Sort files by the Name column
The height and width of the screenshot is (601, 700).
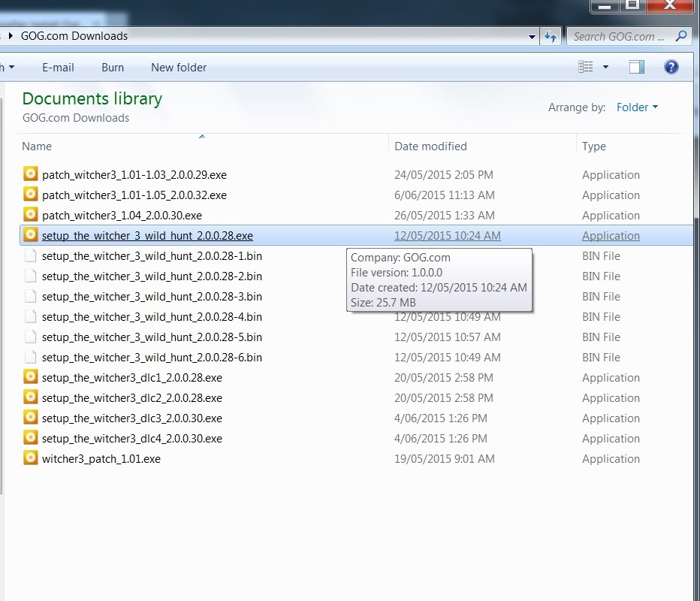37,146
